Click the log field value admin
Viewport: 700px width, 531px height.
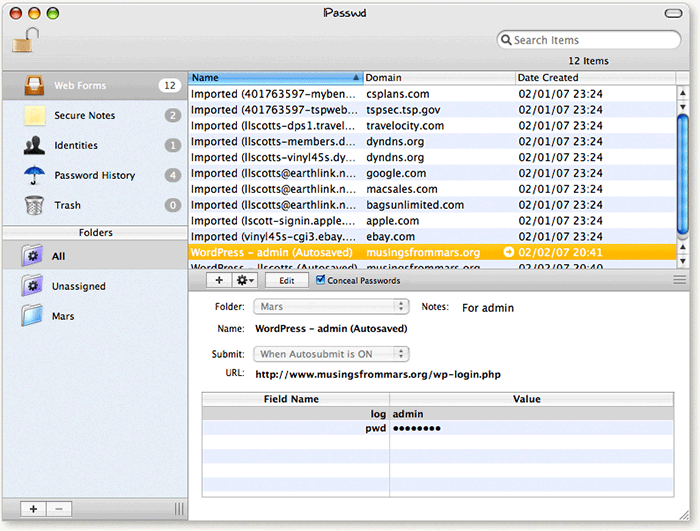pos(408,414)
